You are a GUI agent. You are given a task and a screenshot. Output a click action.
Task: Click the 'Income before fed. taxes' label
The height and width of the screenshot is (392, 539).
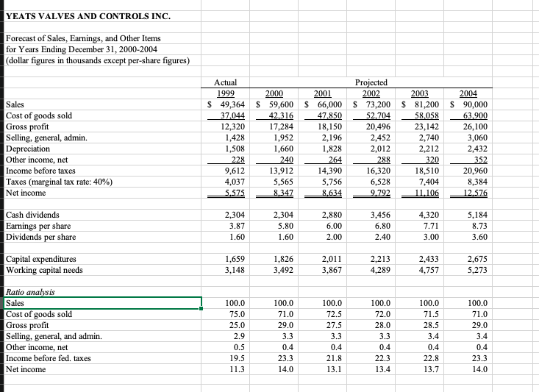click(x=49, y=358)
